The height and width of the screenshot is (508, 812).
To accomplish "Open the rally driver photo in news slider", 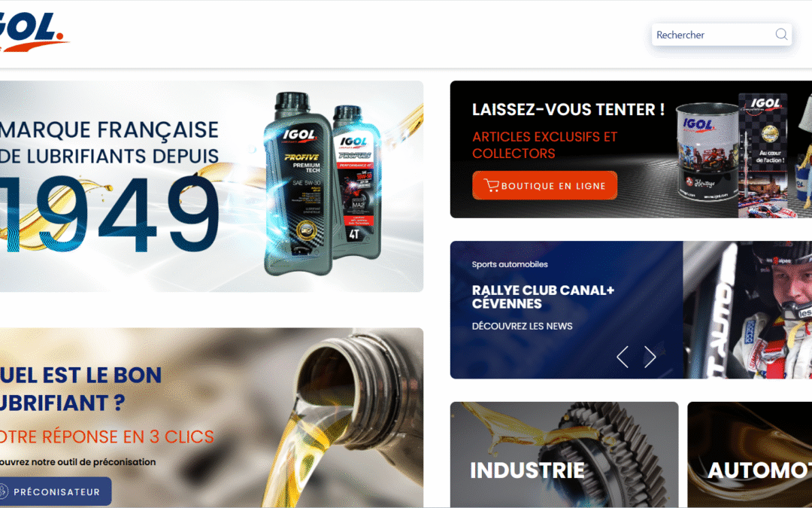I will [747, 309].
